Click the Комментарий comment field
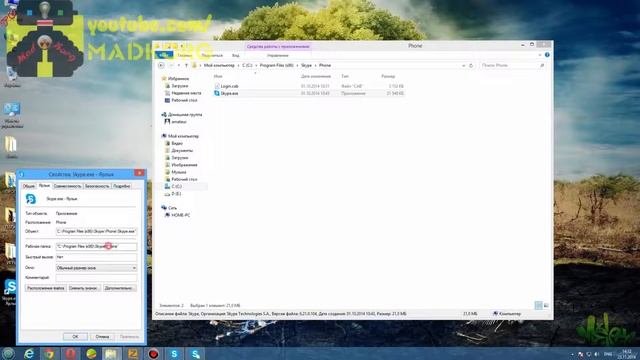This screenshot has height=360, width=640. point(96,278)
